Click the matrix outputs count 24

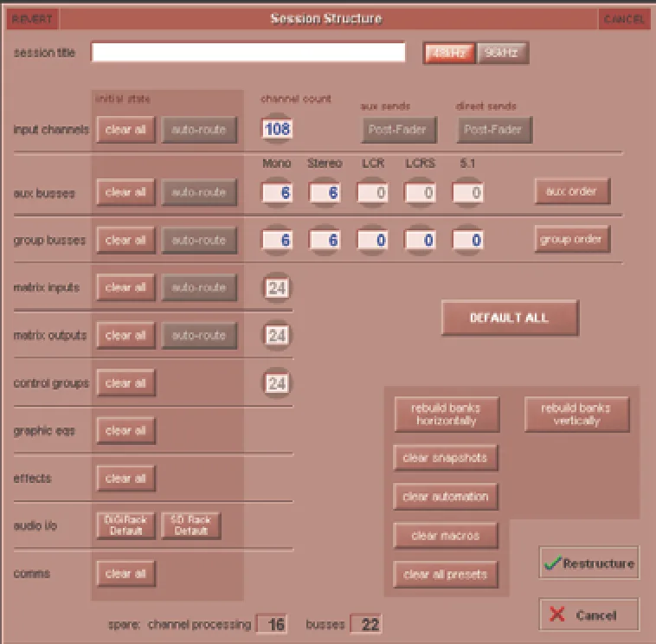tap(278, 335)
